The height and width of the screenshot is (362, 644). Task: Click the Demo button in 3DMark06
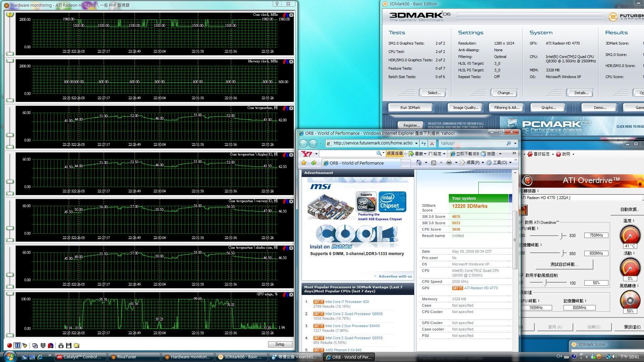599,108
